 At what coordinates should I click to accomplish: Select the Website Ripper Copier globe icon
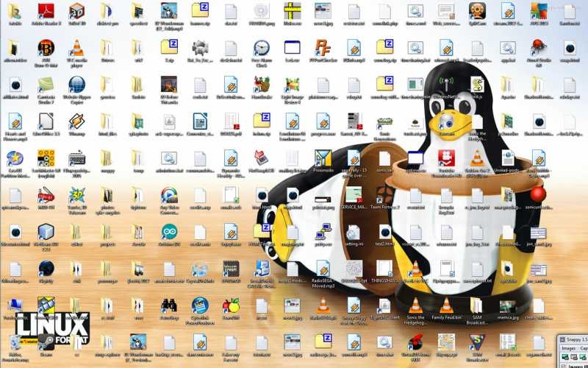76,85
